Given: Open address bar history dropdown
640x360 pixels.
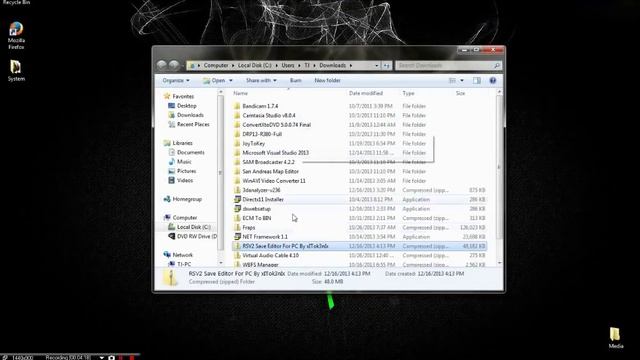Looking at the screenshot, I should point(376,65).
